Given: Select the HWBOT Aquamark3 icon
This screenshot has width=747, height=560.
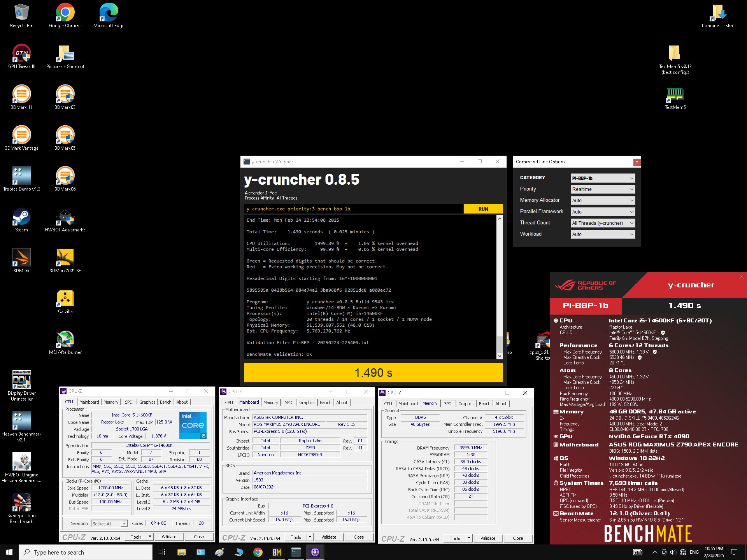Looking at the screenshot, I should pos(65,220).
